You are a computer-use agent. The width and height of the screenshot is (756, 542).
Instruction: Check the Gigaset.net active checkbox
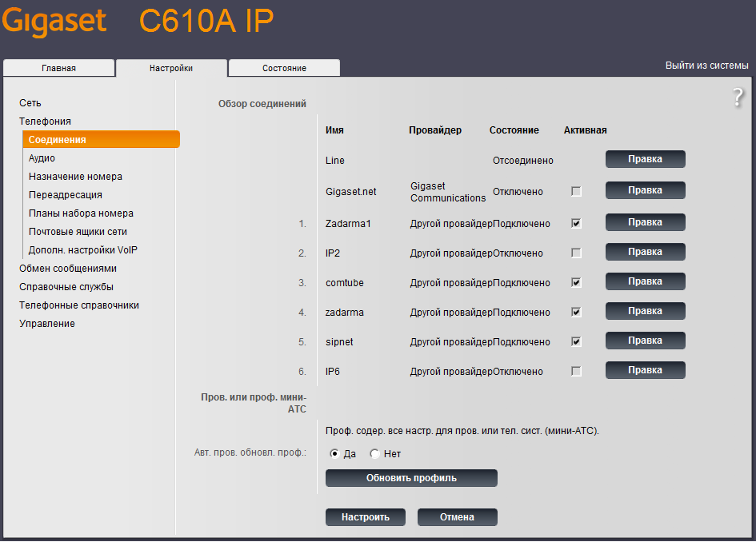(576, 191)
